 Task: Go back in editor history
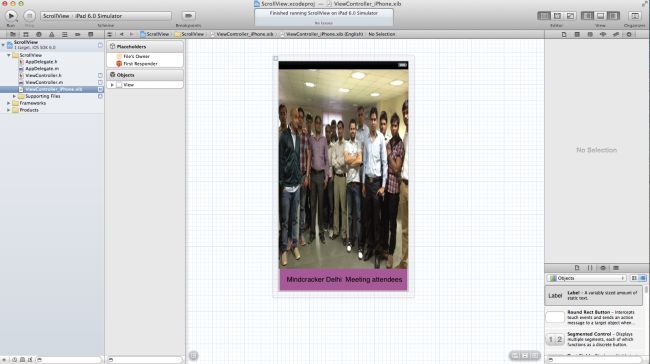[122, 34]
